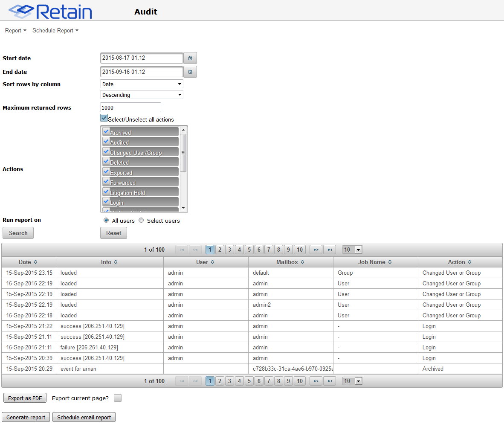Uncheck the Litigation Hold action
This screenshot has width=504, height=427.
point(106,192)
